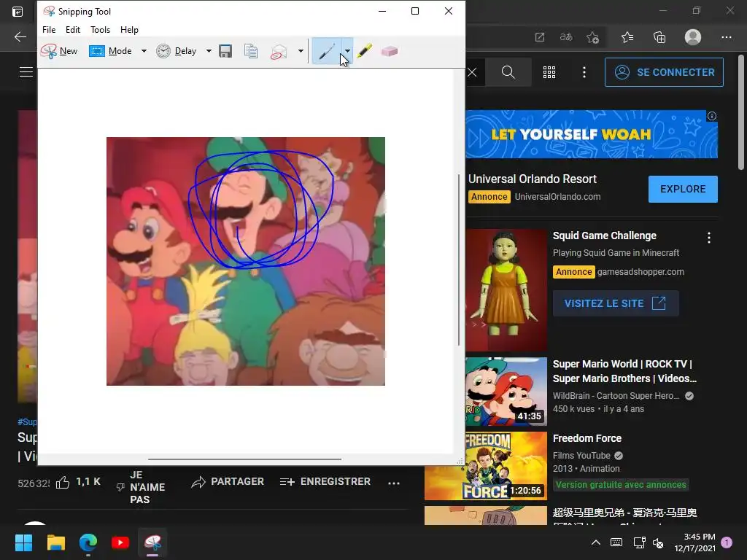
Task: Clear the YouTube search box with X
Action: [x=472, y=72]
